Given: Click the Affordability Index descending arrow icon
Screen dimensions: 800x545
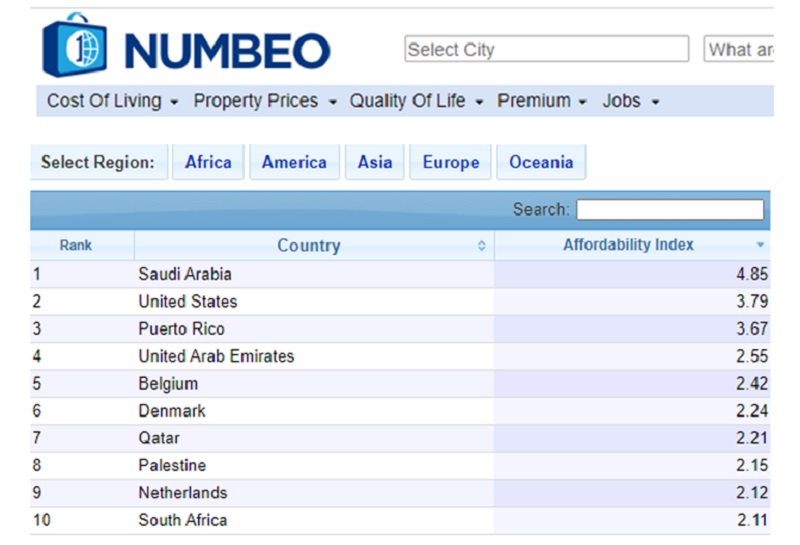Looking at the screenshot, I should [x=760, y=245].
